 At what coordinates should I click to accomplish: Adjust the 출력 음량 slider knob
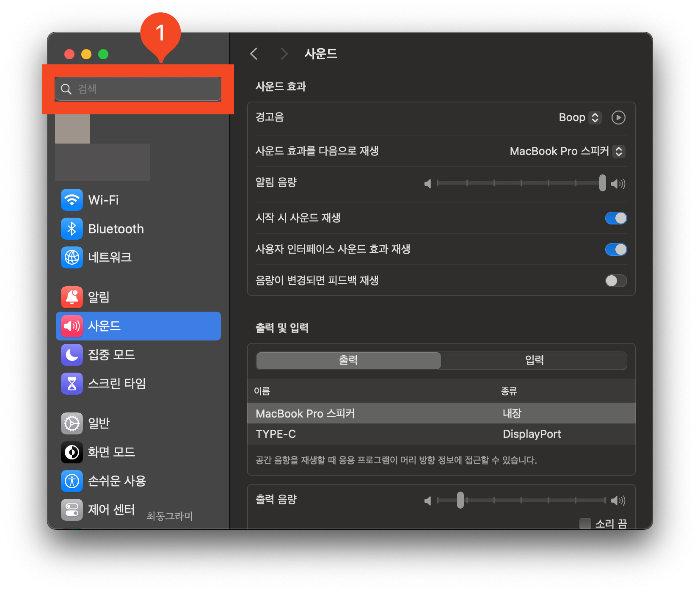pos(460,501)
